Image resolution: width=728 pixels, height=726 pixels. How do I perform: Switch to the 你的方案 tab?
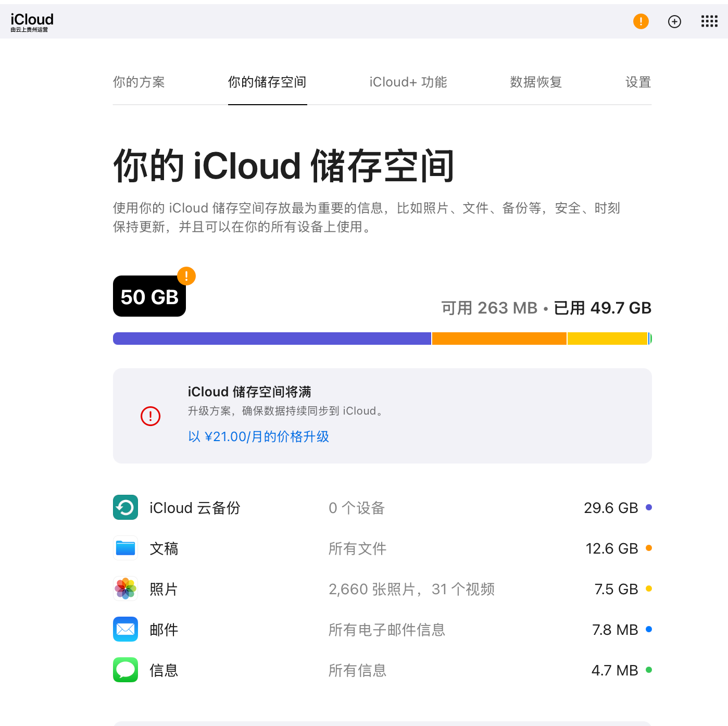(139, 82)
